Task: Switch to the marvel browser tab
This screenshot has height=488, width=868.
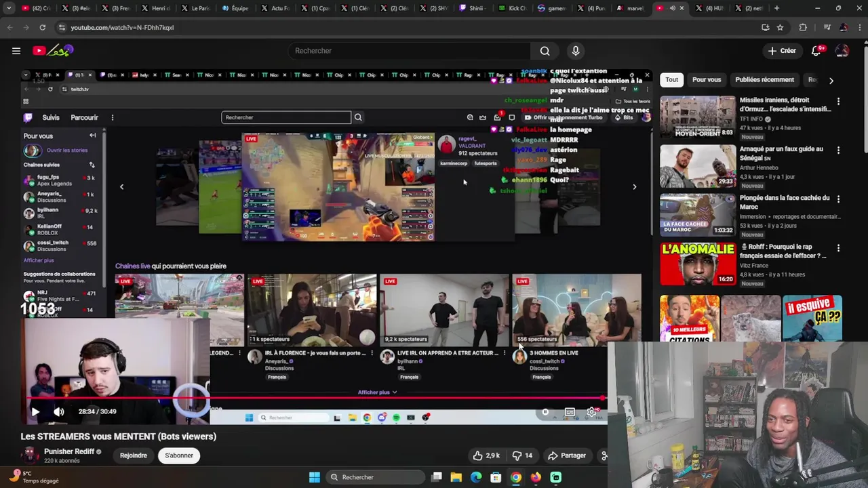Action: tap(631, 8)
